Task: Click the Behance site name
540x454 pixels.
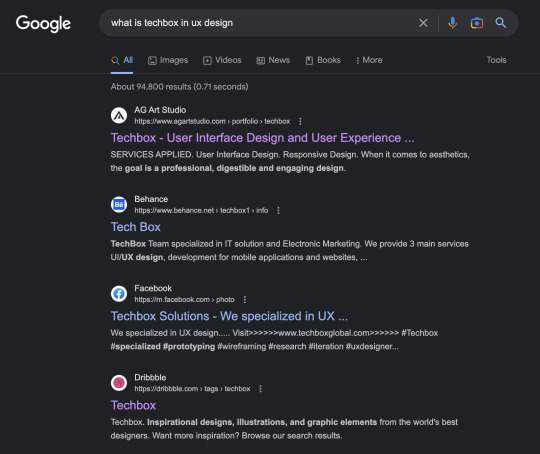Action: point(151,199)
